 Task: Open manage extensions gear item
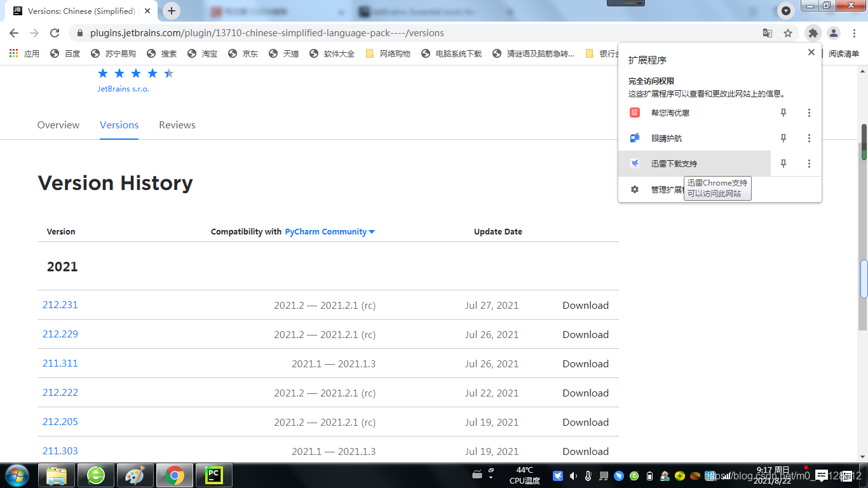720,189
